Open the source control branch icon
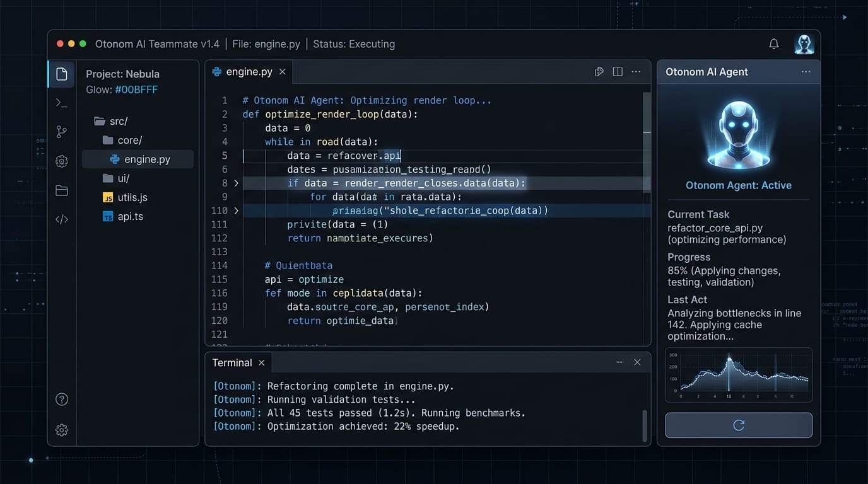868x484 pixels. click(61, 132)
